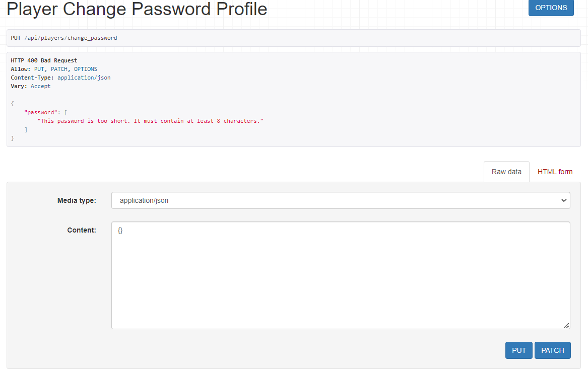The image size is (588, 377).
Task: Click the OPTIONS button
Action: coord(551,8)
